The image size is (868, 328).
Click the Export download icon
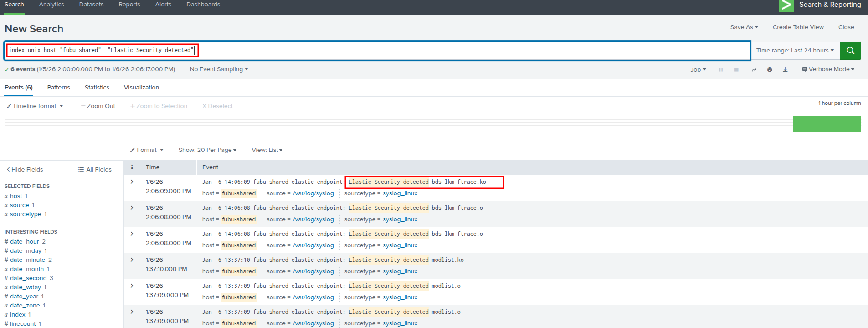coord(785,70)
